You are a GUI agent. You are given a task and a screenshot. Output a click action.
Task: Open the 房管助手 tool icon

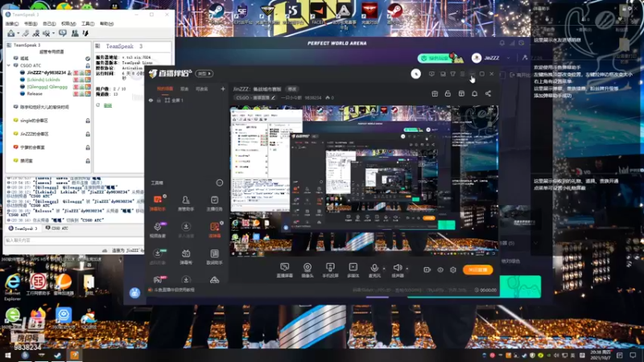[x=186, y=203]
